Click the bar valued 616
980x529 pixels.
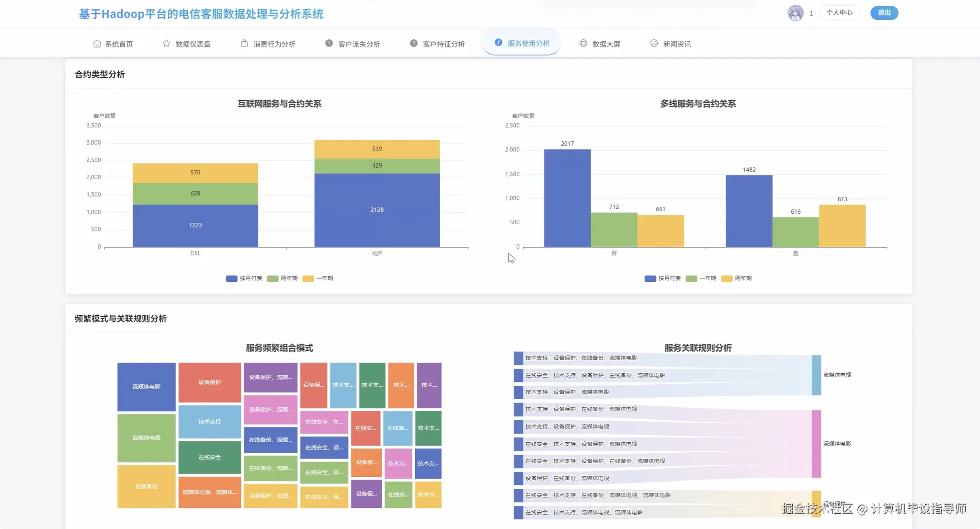point(796,232)
